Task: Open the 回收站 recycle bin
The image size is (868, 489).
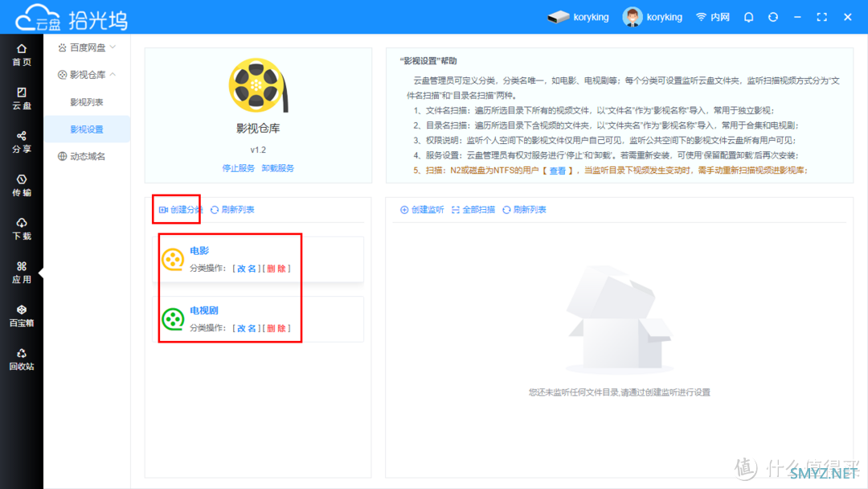Action: [x=22, y=360]
